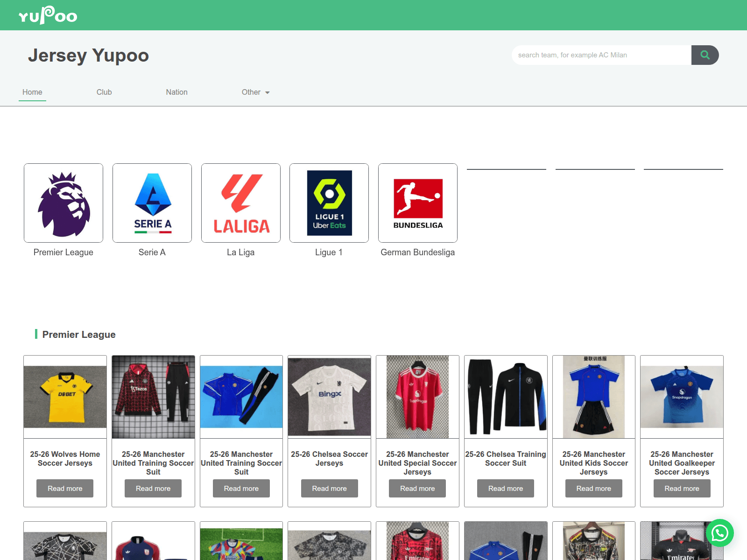Open black-white patterned Chelsea jersey in second row
747x560 pixels.
click(x=65, y=541)
